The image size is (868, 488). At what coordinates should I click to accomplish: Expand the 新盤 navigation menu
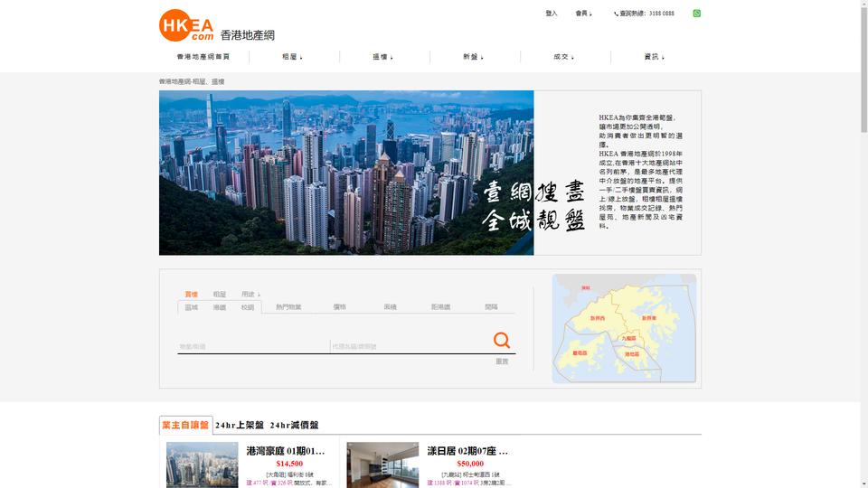pyautogui.click(x=473, y=56)
